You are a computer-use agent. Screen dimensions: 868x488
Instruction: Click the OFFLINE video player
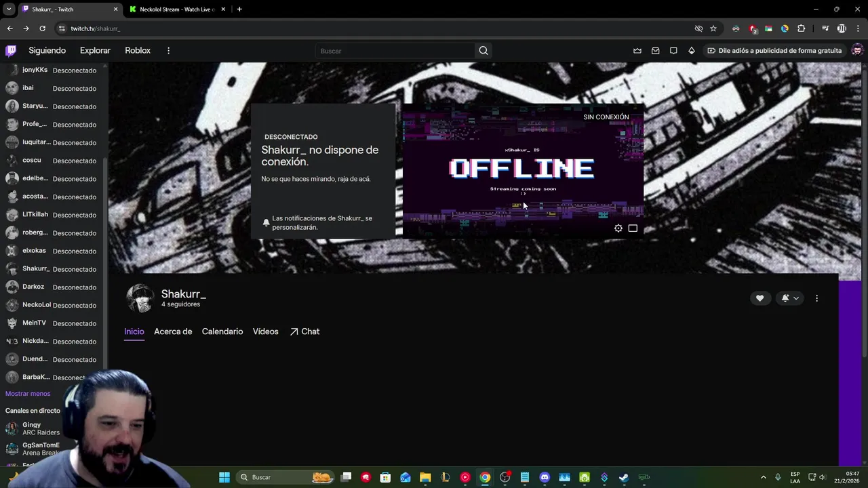click(x=523, y=171)
